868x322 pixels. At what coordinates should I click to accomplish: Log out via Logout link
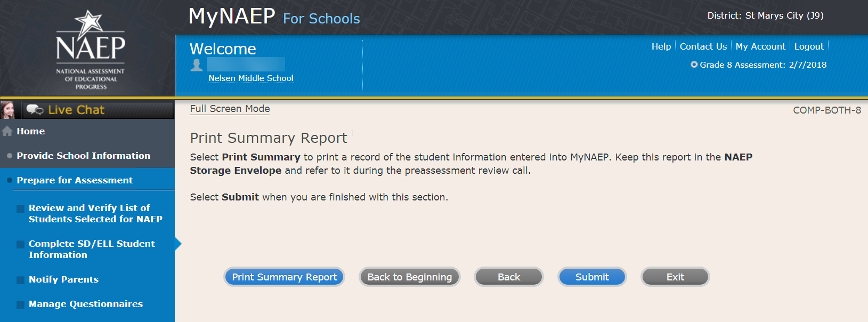coord(809,46)
